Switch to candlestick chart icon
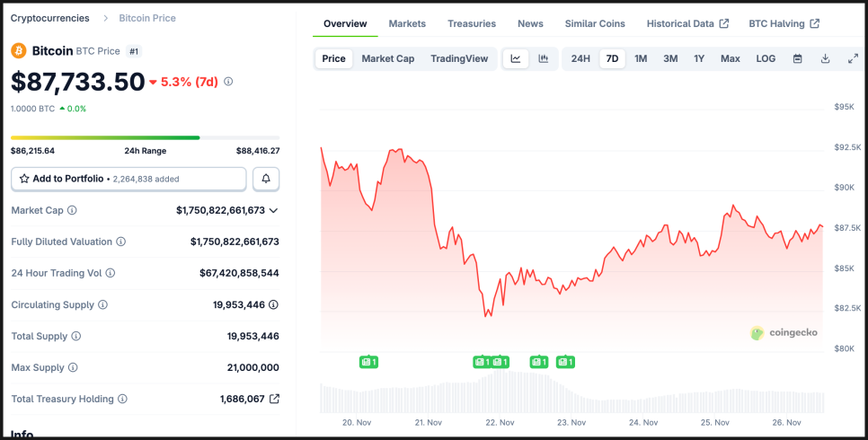Image resolution: width=868 pixels, height=440 pixels. point(544,59)
